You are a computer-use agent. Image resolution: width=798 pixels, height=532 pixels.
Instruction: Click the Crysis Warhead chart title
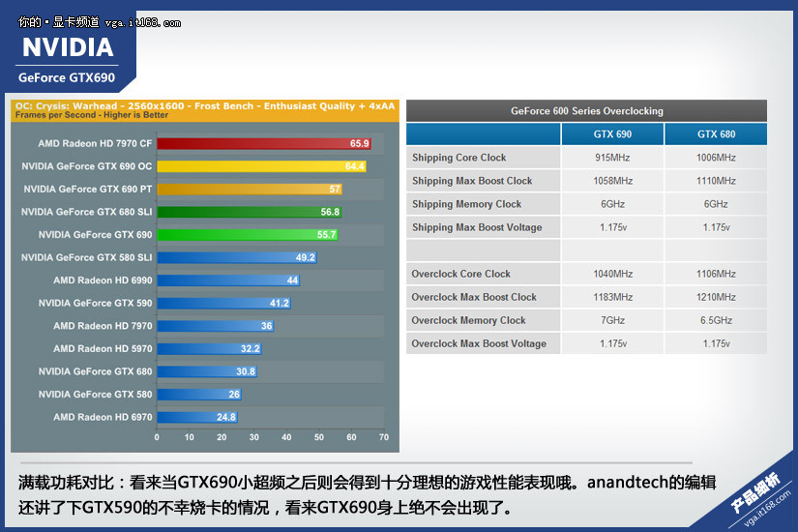[205, 105]
